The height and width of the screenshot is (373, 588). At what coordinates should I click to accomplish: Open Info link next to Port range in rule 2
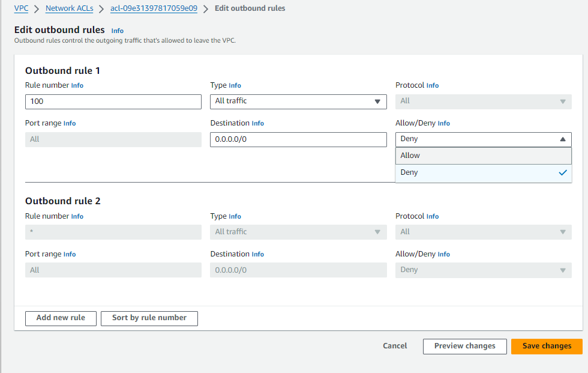tap(70, 255)
